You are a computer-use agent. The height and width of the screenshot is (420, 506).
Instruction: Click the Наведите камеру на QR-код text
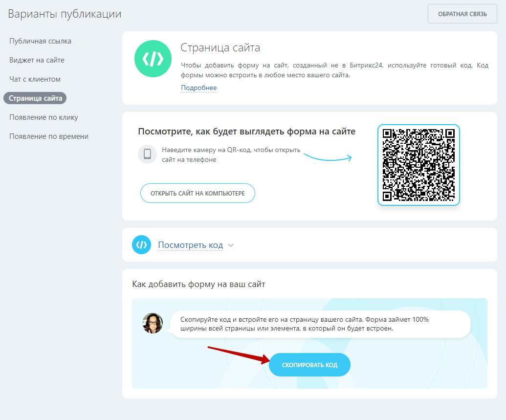(x=231, y=155)
